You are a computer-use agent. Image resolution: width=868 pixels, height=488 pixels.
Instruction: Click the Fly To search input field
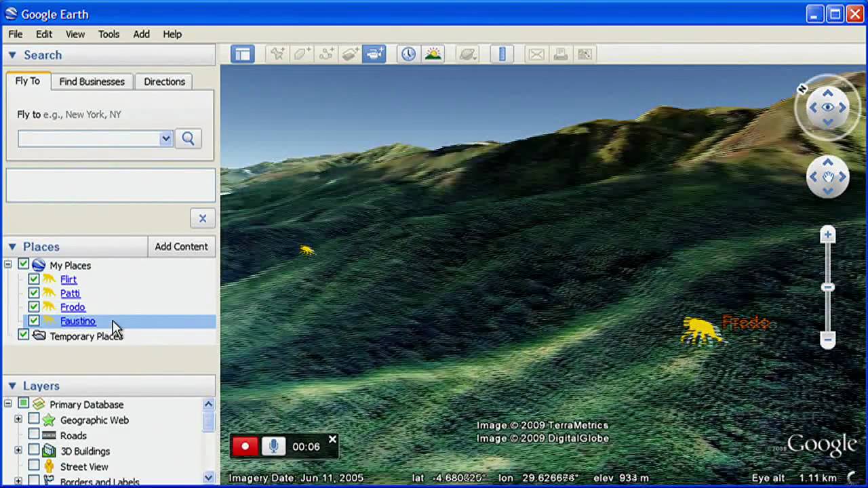(89, 138)
